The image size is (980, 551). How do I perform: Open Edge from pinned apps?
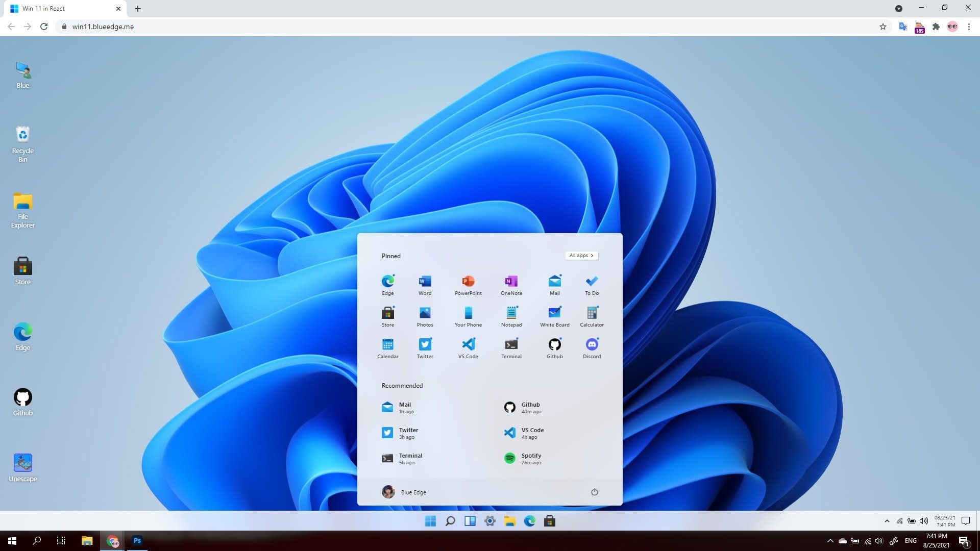pos(388,285)
